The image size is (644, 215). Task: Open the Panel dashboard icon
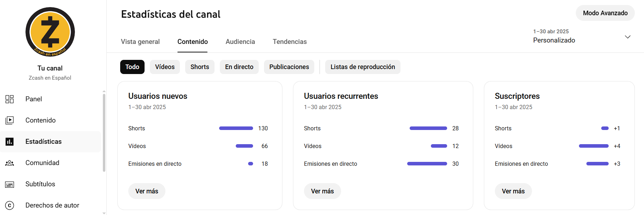coord(10,99)
